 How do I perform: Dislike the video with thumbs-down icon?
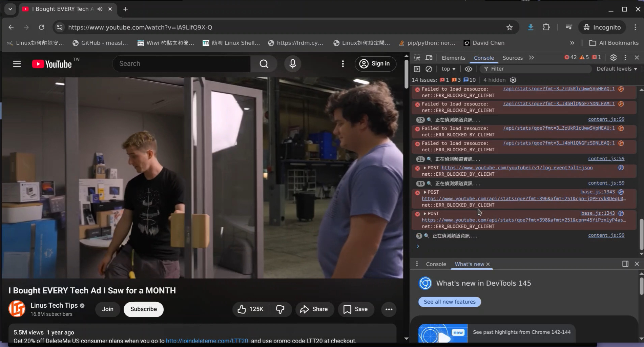pyautogui.click(x=280, y=309)
